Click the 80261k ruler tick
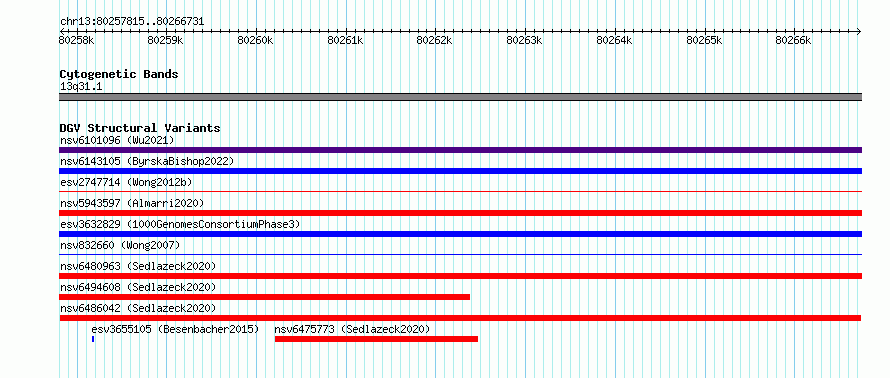 tap(346, 40)
